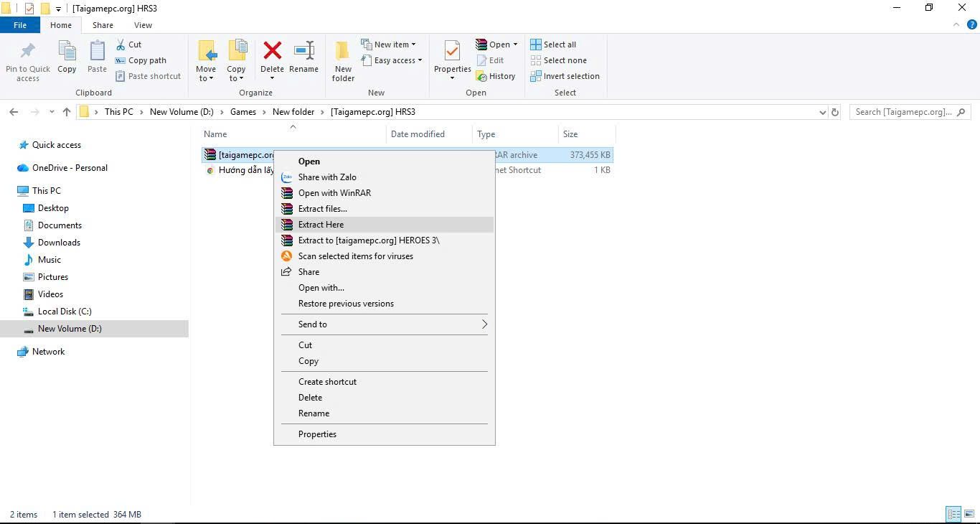980x524 pixels.
Task: Click Invert selection button
Action: click(x=570, y=76)
